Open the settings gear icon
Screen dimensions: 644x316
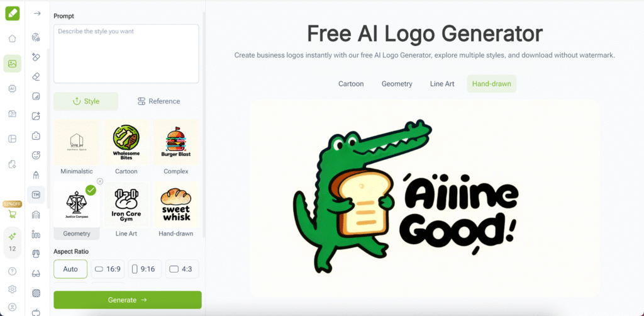click(13, 290)
